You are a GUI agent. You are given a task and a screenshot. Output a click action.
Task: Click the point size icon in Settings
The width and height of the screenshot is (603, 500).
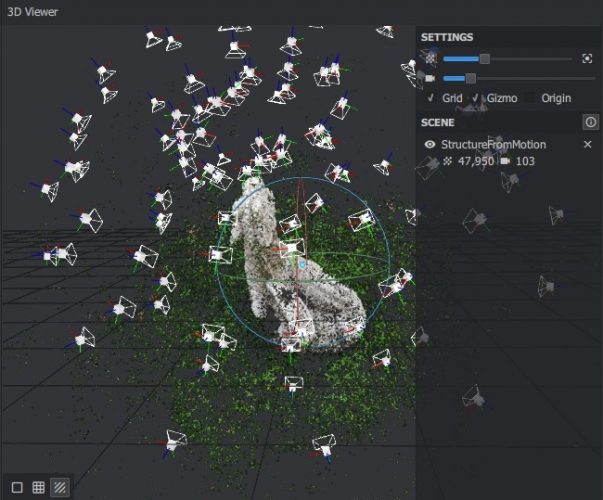430,59
